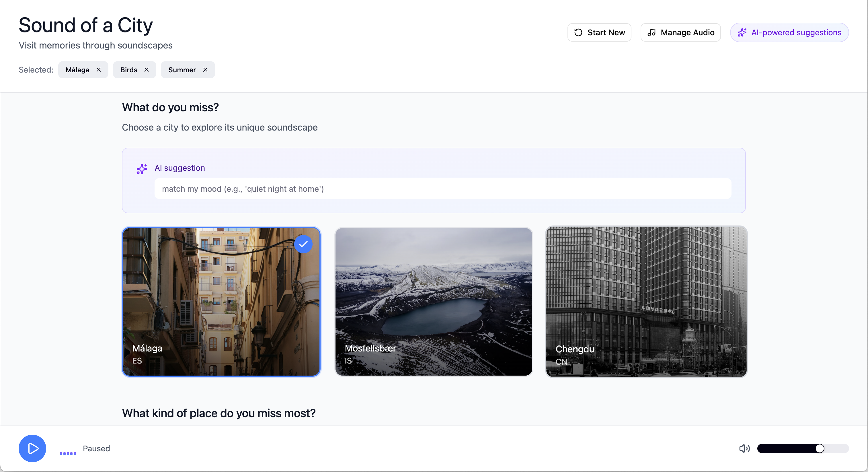
Task: Remove the Summer selected tag
Action: 205,70
